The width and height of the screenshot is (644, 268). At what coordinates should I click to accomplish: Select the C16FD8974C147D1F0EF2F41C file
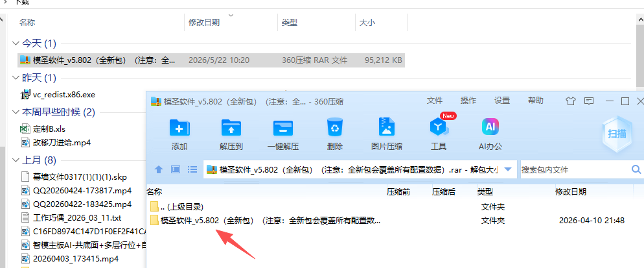point(90,232)
